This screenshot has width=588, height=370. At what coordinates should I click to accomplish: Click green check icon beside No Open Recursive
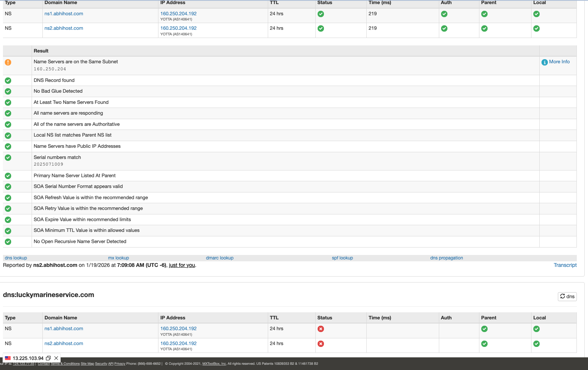[8, 242]
